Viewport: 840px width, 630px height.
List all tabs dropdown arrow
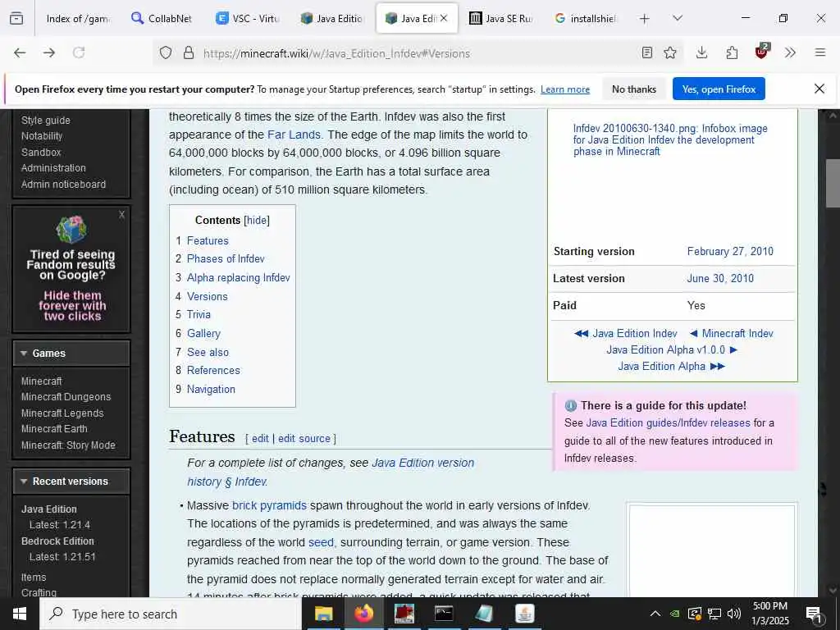tap(677, 18)
